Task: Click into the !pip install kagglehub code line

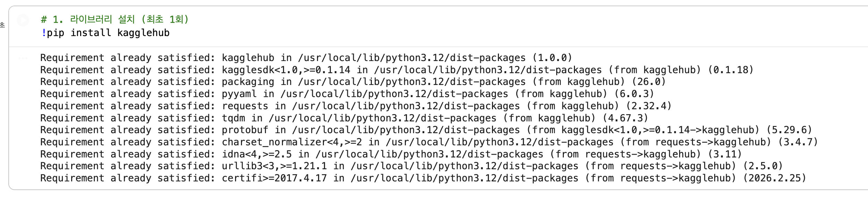Action: (x=105, y=33)
